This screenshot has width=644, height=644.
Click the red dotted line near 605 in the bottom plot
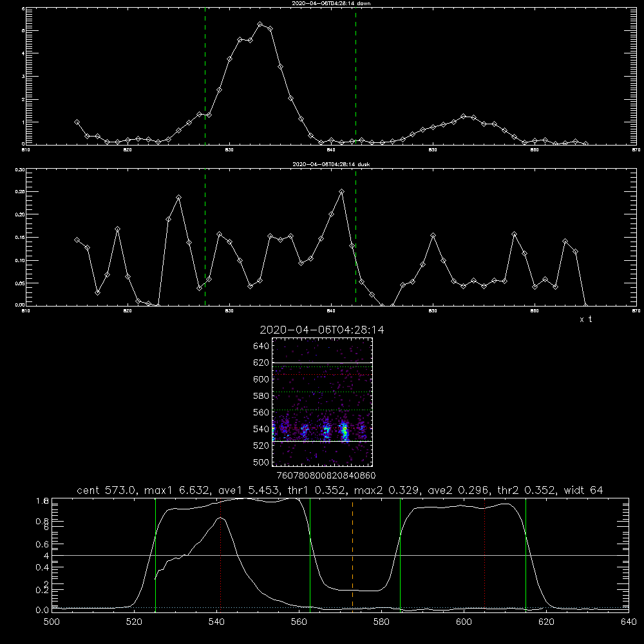click(x=485, y=554)
